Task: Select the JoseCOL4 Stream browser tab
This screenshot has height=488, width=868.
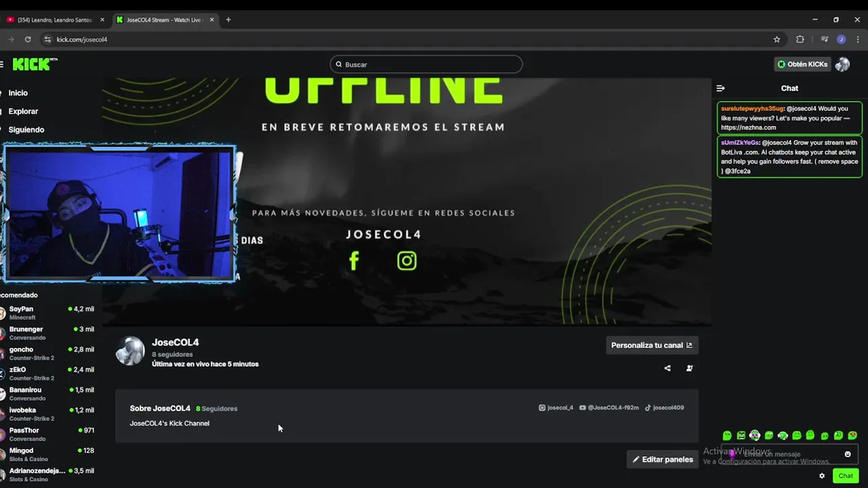Action: pyautogui.click(x=164, y=20)
